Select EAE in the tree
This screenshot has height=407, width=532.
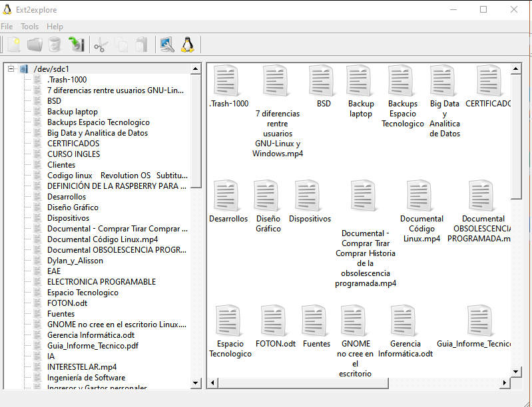[x=54, y=271]
